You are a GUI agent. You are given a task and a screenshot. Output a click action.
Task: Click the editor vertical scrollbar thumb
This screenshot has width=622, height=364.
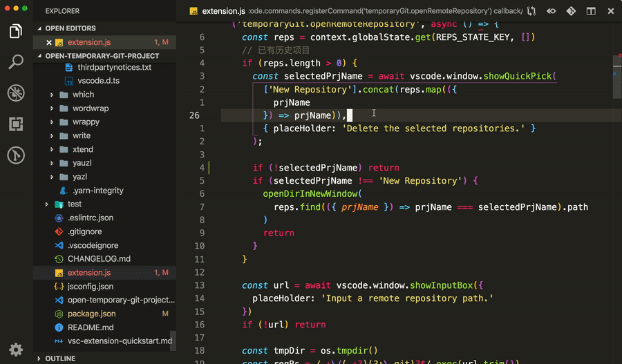pyautogui.click(x=617, y=77)
